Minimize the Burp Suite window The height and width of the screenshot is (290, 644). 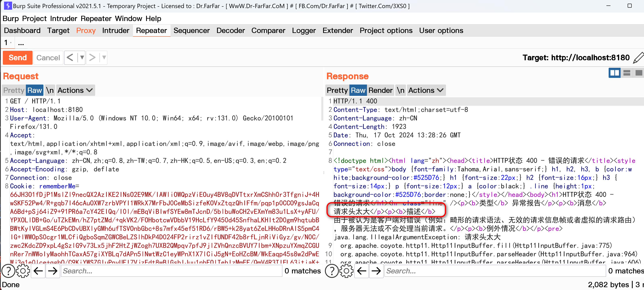pyautogui.click(x=608, y=6)
